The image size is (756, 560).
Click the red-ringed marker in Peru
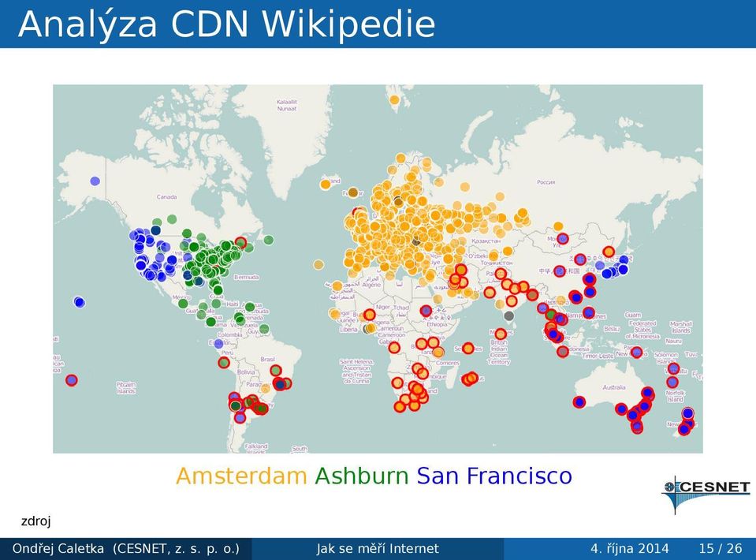pyautogui.click(x=224, y=362)
